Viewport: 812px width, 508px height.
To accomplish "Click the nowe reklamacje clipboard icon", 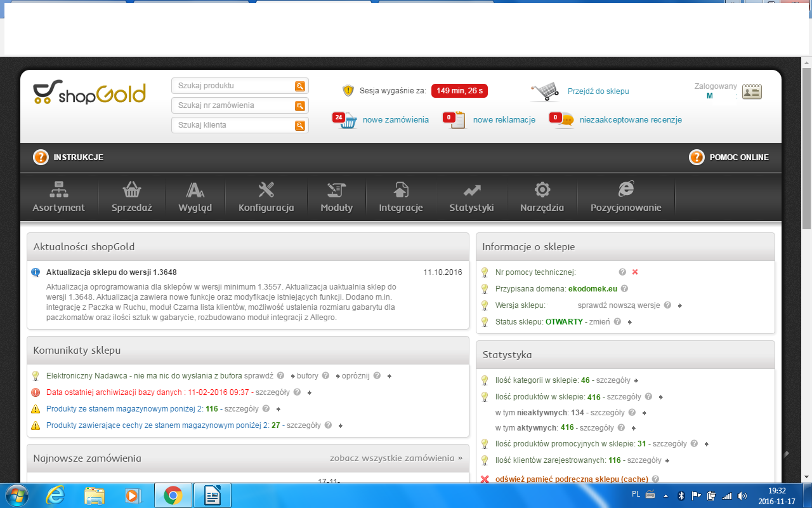I will (457, 120).
